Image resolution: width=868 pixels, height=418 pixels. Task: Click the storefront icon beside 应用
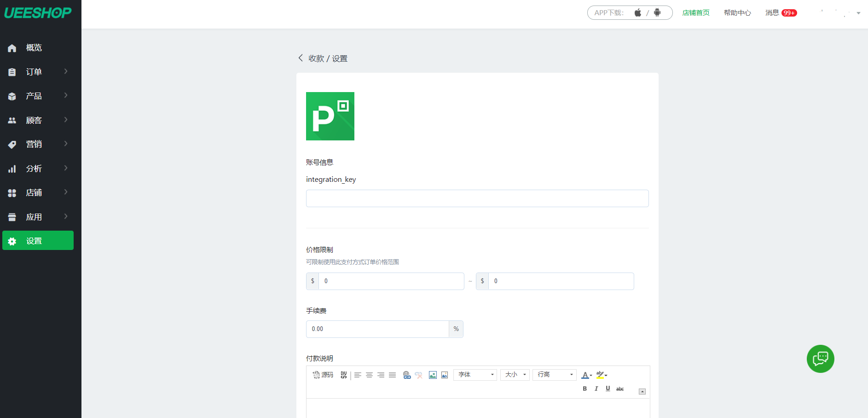(12, 217)
